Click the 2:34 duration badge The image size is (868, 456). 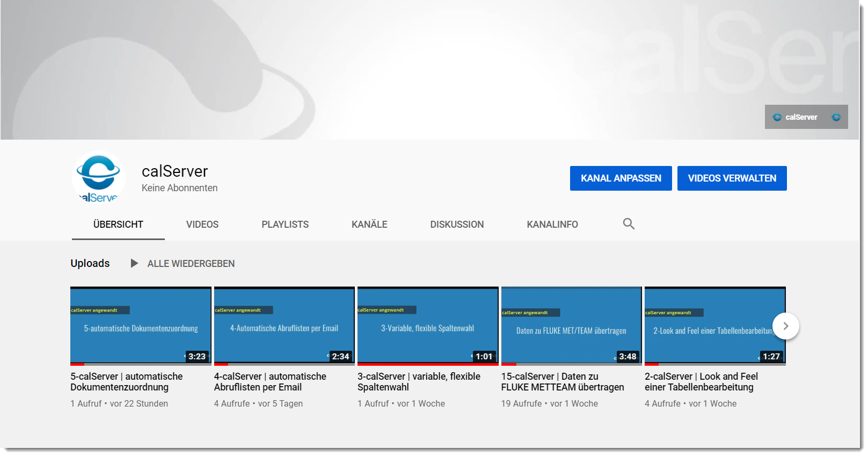340,357
